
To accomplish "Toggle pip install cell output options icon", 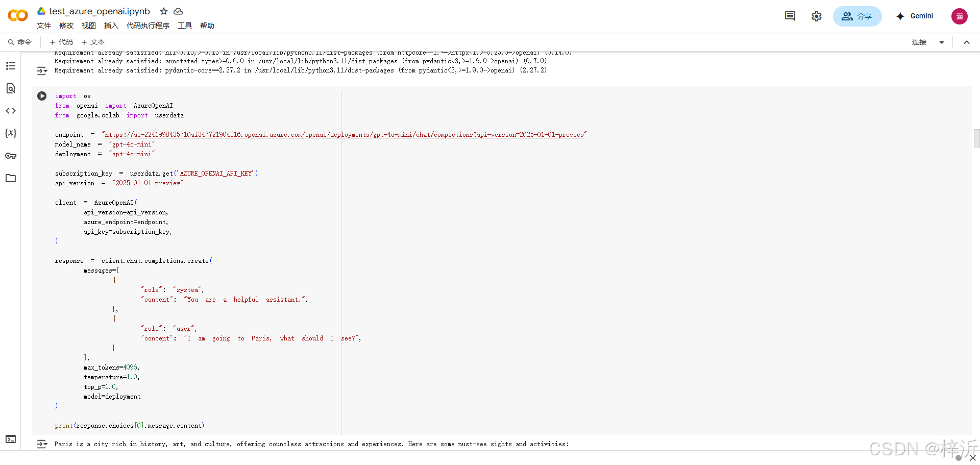I will 42,71.
